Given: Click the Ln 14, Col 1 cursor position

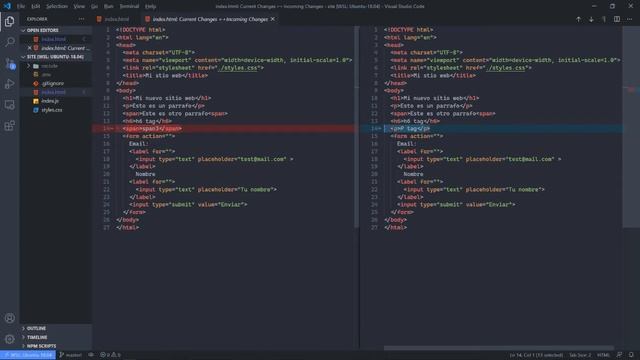Looking at the screenshot, I should point(536,355).
